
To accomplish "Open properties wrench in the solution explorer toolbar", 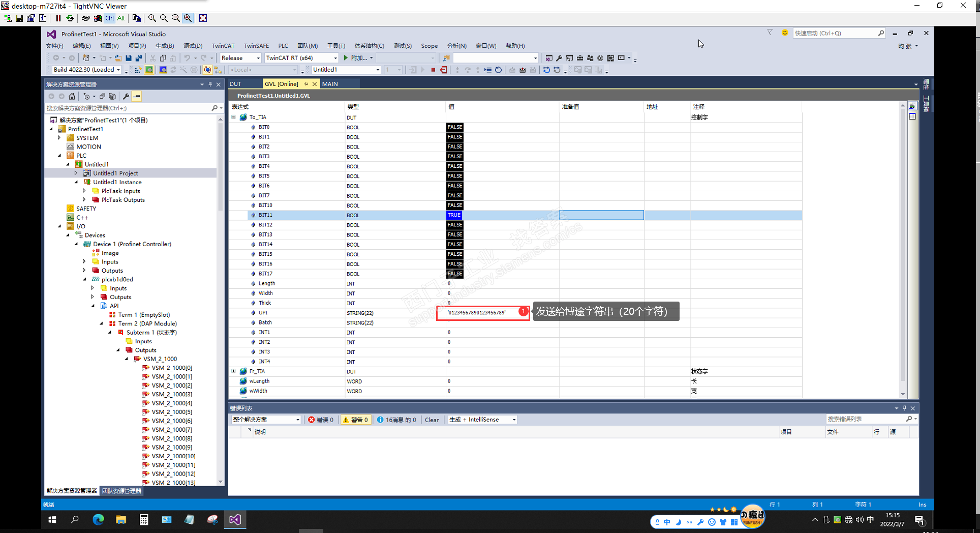I will pos(126,96).
